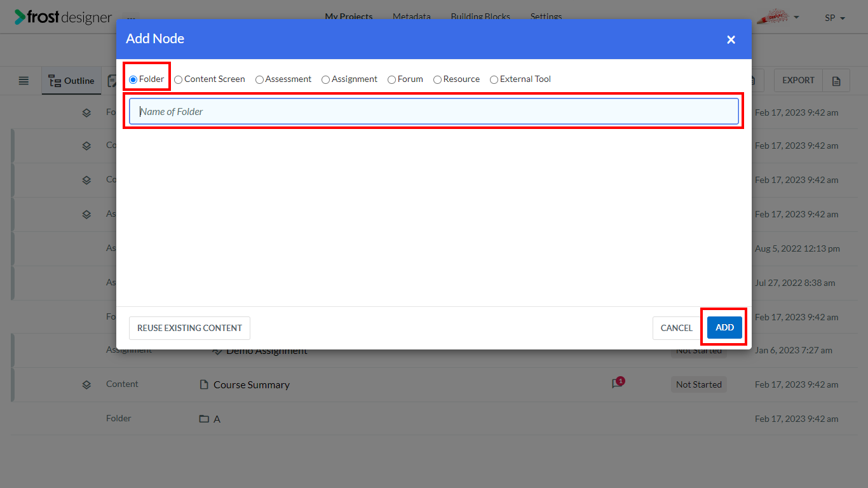The height and width of the screenshot is (488, 868).
Task: Click Not Started badge for Course Summary
Action: click(x=699, y=384)
